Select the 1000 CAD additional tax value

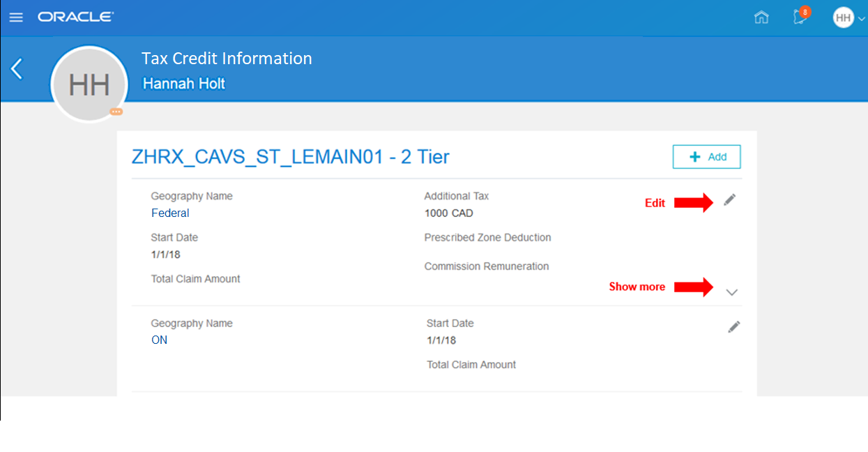pyautogui.click(x=448, y=213)
